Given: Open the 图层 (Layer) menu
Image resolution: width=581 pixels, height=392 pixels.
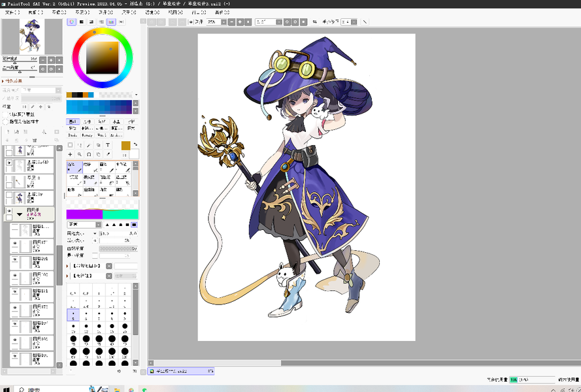Looking at the screenshot, I should (x=82, y=12).
